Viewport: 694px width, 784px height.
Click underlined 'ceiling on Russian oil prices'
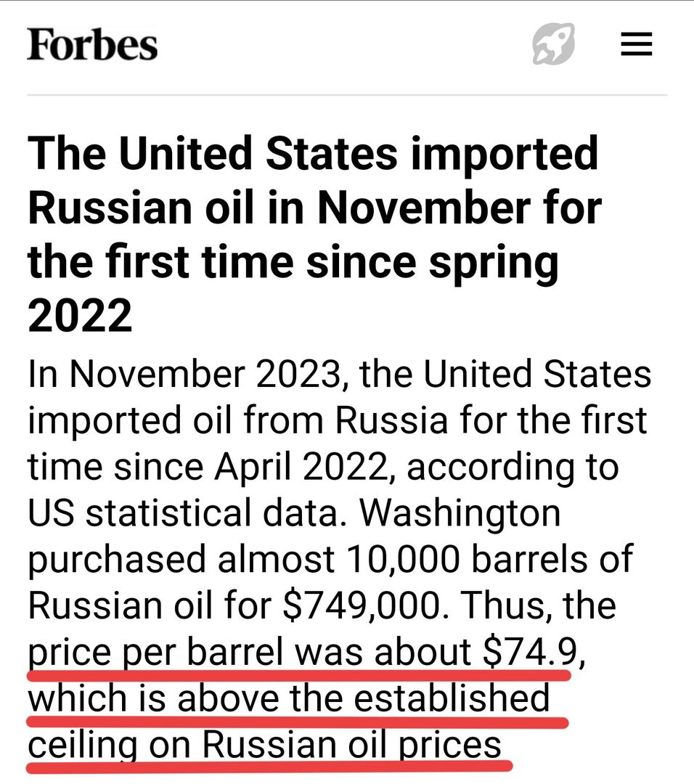tap(264, 745)
